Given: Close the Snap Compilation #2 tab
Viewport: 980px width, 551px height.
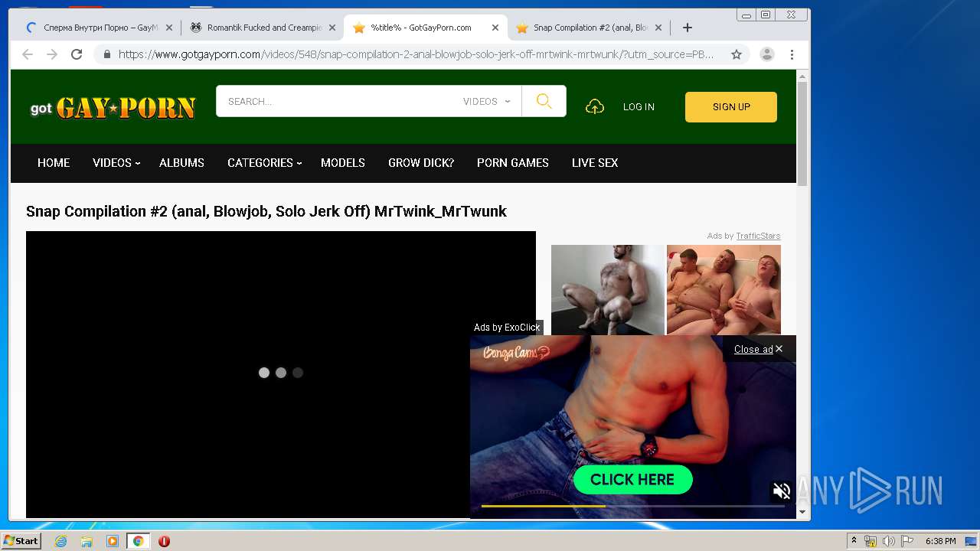Looking at the screenshot, I should point(658,28).
